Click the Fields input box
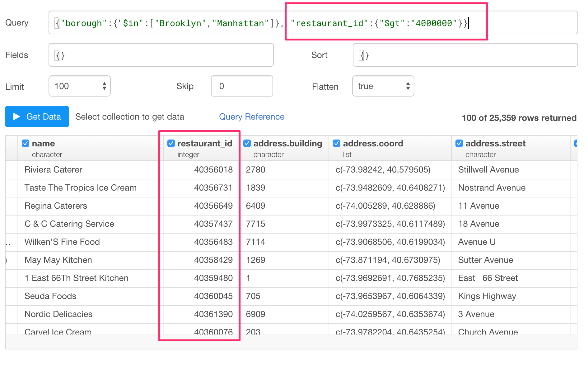The image size is (588, 370). (x=161, y=55)
